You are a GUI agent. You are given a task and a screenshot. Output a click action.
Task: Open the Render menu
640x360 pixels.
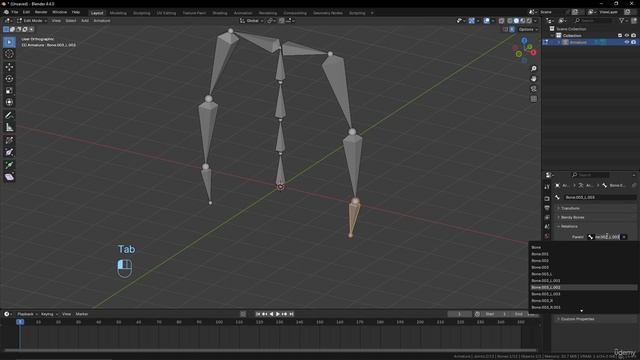41,12
